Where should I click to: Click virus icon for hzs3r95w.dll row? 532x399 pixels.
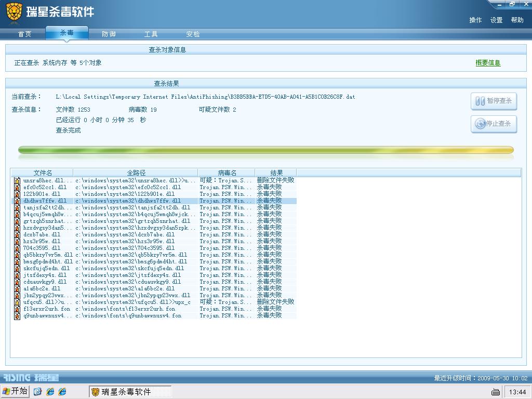coord(17,241)
